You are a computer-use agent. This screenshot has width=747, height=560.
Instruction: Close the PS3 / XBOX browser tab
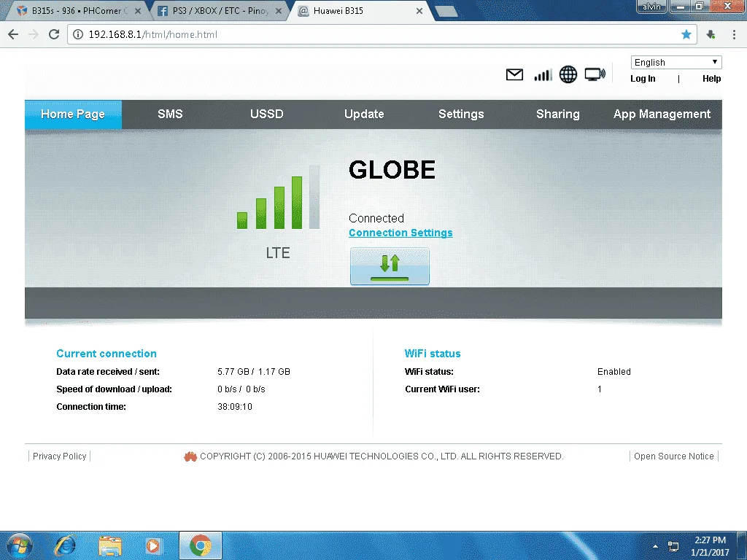[x=279, y=10]
